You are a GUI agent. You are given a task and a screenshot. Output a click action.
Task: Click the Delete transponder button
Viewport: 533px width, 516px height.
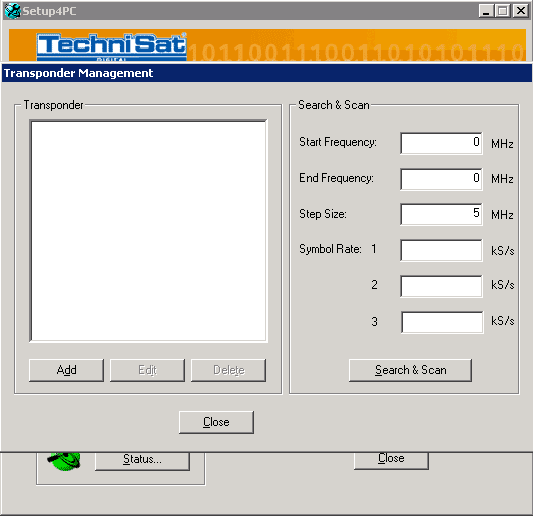228,370
